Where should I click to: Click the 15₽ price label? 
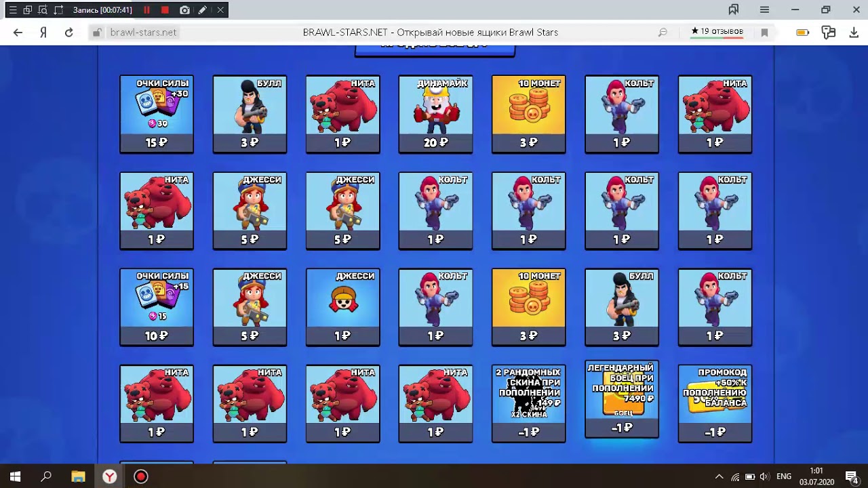click(157, 143)
